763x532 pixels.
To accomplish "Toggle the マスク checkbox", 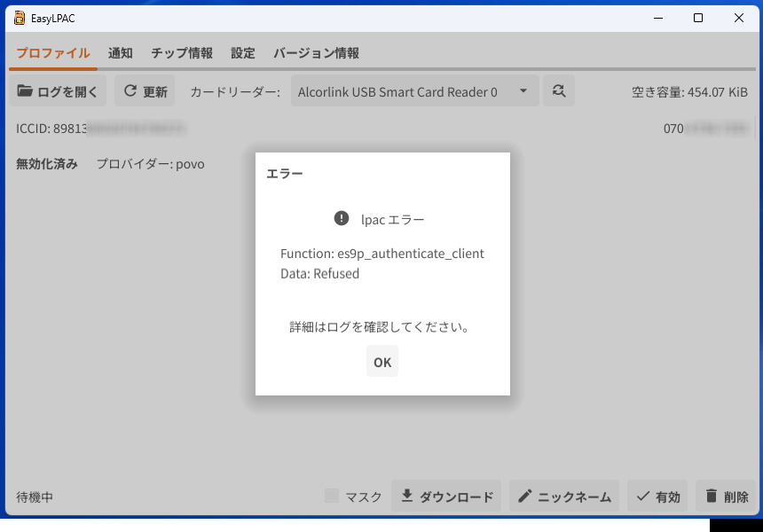I will point(332,497).
